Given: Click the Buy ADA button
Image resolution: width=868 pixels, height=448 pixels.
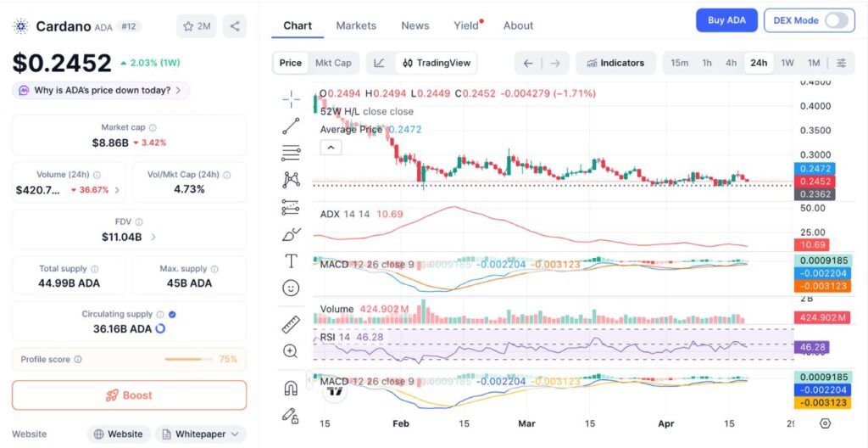Looking at the screenshot, I should (726, 20).
